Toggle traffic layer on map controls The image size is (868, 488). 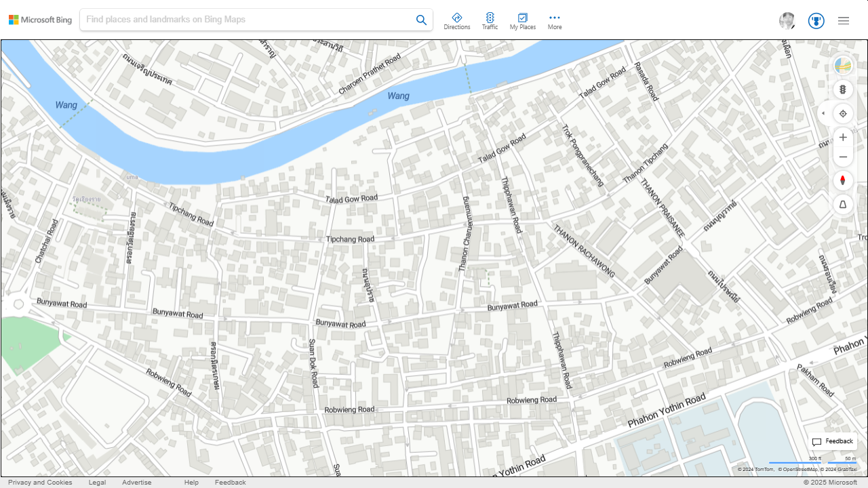[x=843, y=89]
